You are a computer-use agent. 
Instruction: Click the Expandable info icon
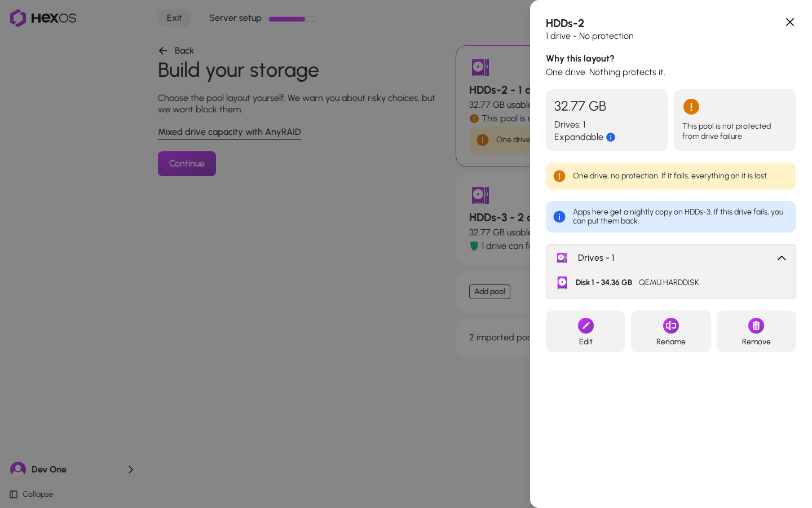pyautogui.click(x=611, y=137)
